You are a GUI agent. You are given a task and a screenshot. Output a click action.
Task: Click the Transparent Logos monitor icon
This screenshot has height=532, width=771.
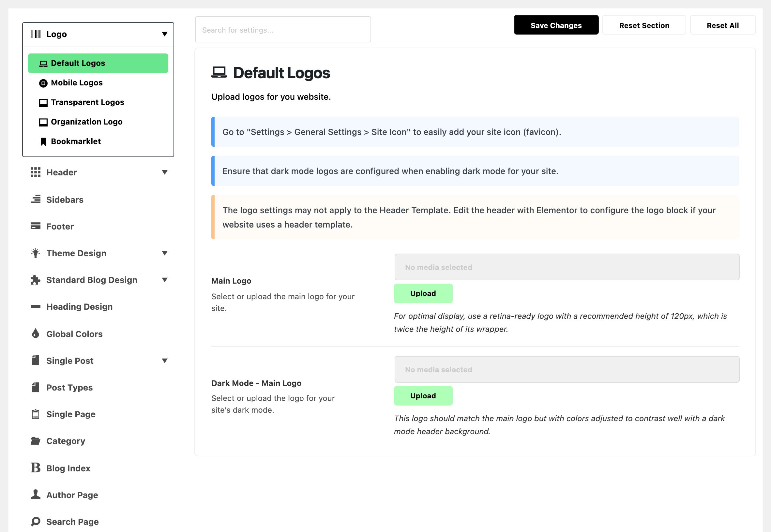[43, 103]
